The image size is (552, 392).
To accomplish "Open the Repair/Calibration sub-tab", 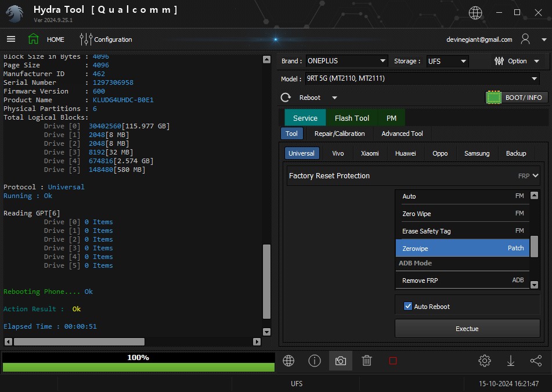I will 340,134.
